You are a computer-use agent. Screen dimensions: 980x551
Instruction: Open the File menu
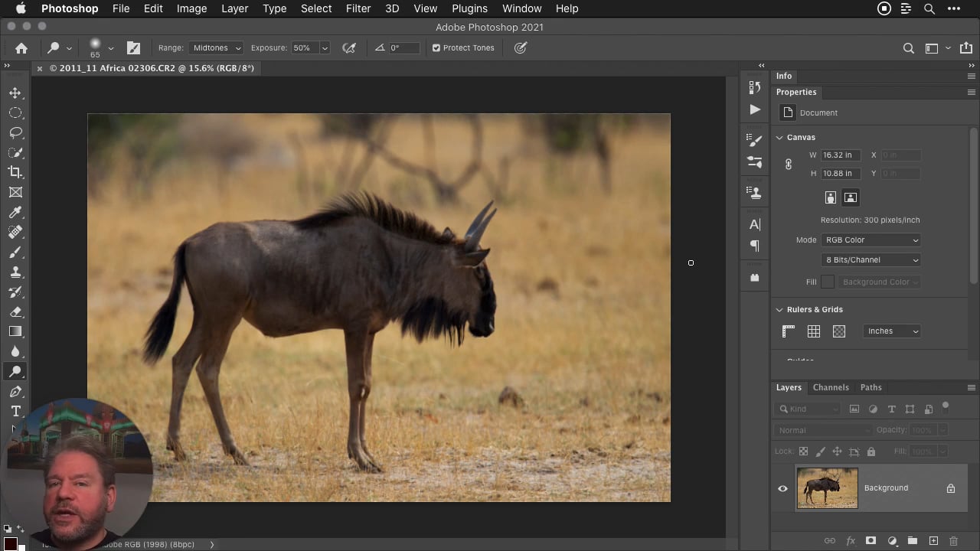121,8
